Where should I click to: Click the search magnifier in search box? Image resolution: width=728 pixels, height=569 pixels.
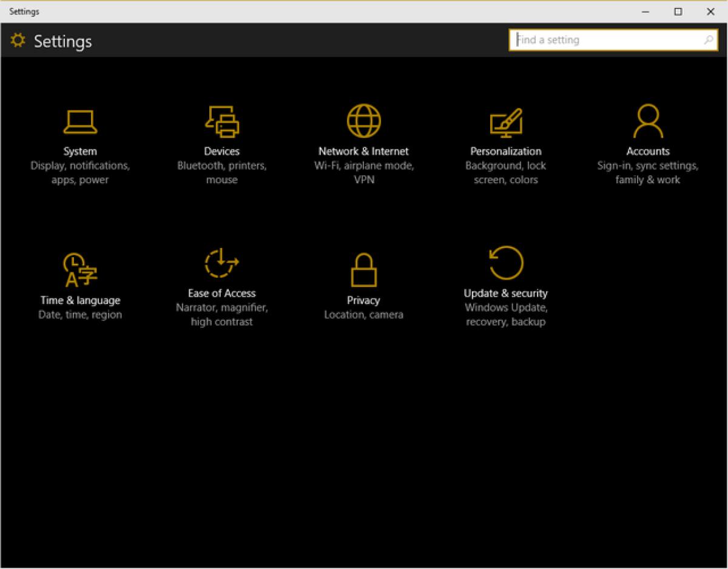tap(708, 39)
